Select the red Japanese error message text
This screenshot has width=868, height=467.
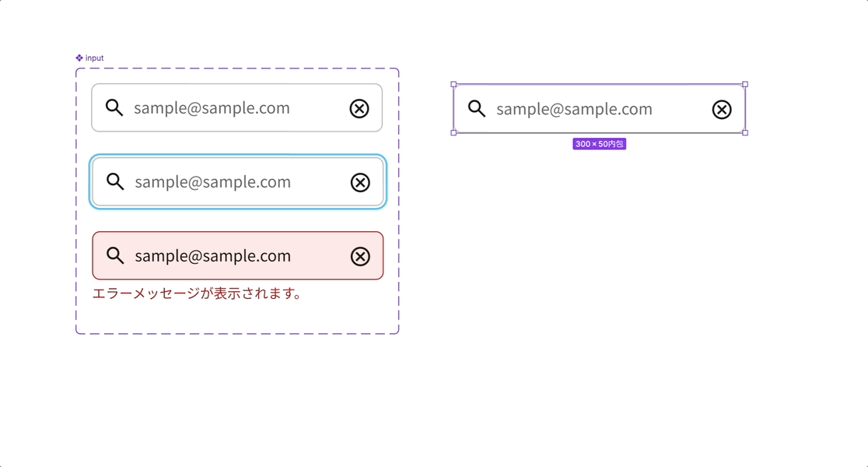click(x=198, y=293)
